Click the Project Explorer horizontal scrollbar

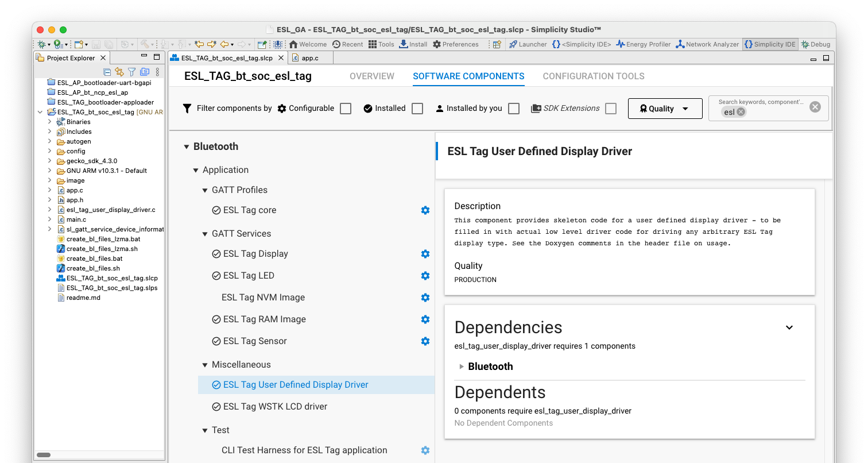point(44,454)
